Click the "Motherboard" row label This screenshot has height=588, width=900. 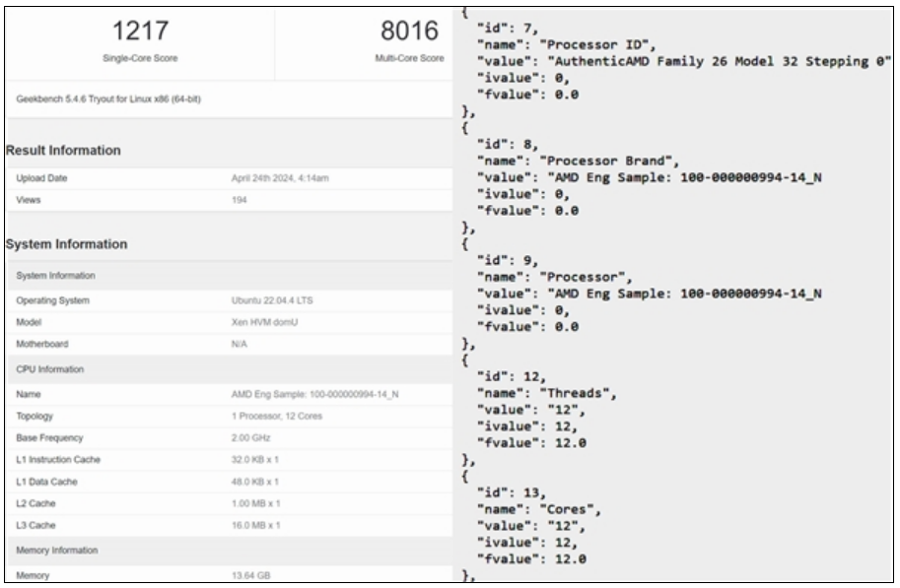[x=42, y=344]
